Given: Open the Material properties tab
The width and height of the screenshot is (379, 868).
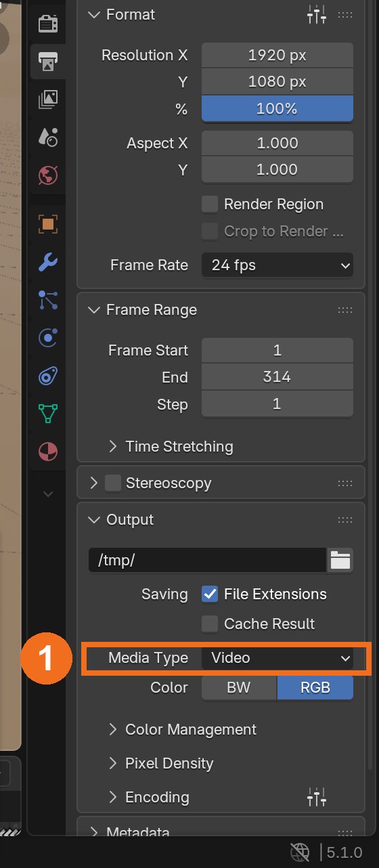Looking at the screenshot, I should [x=48, y=451].
